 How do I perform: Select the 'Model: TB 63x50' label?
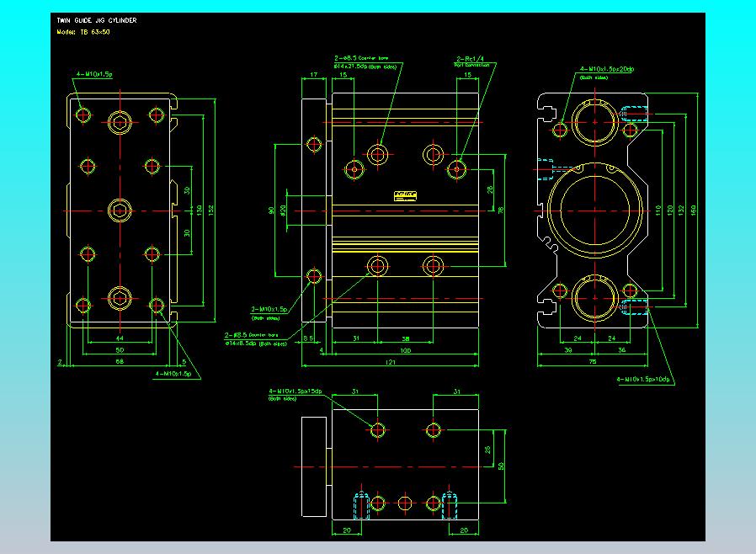coord(83,31)
